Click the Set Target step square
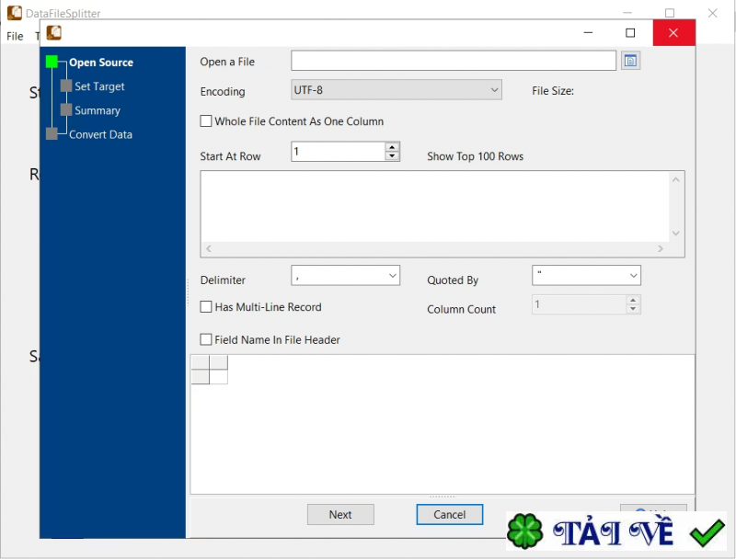736x560 pixels. point(66,86)
